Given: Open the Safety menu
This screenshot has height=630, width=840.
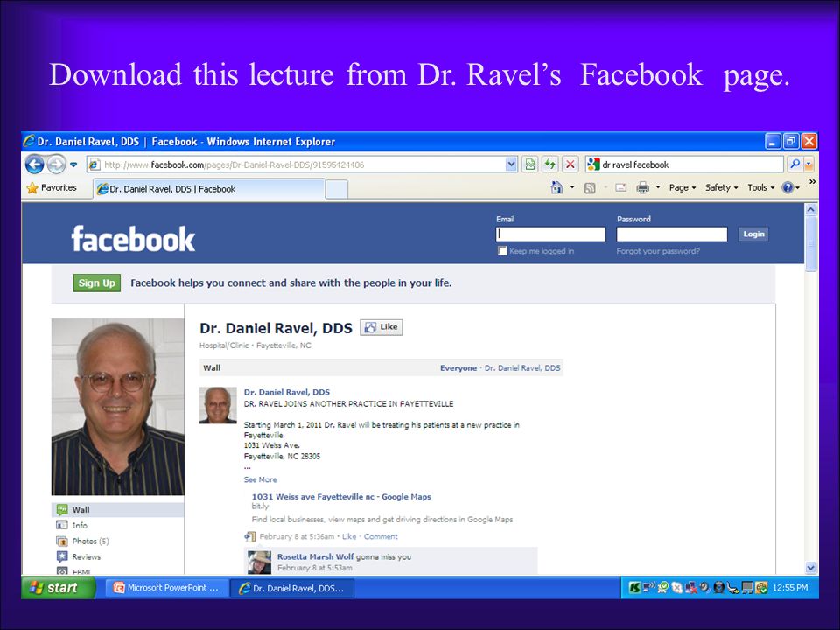Looking at the screenshot, I should pyautogui.click(x=721, y=187).
